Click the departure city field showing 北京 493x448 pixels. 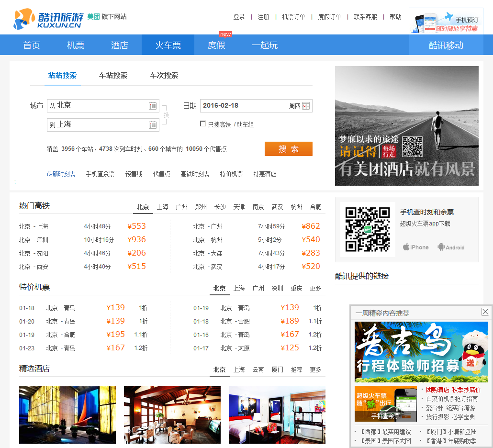coord(103,106)
